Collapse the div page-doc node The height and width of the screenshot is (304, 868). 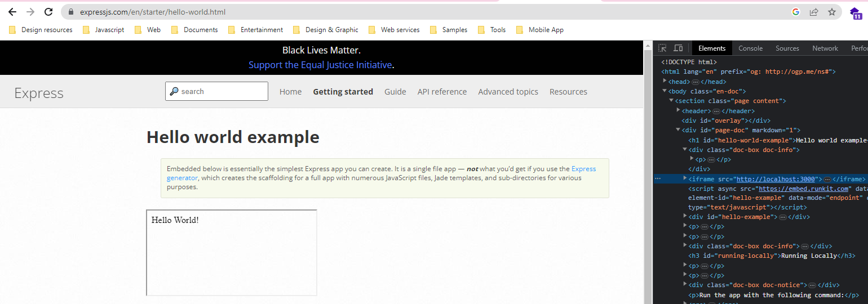(678, 129)
